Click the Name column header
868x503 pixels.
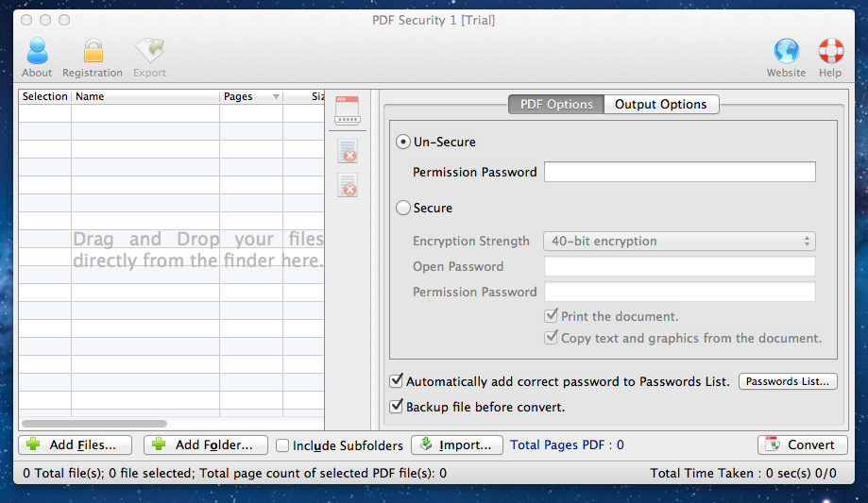[145, 96]
